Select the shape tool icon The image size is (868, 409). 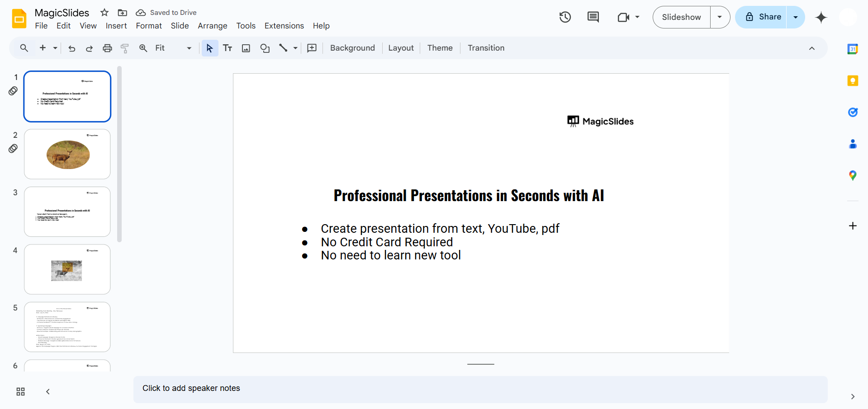(x=265, y=48)
